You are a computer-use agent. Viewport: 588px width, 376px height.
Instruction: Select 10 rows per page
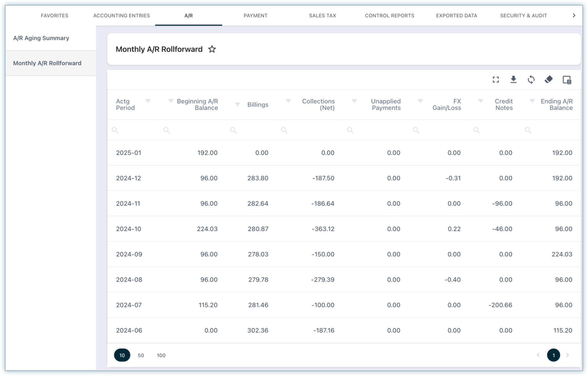point(122,355)
